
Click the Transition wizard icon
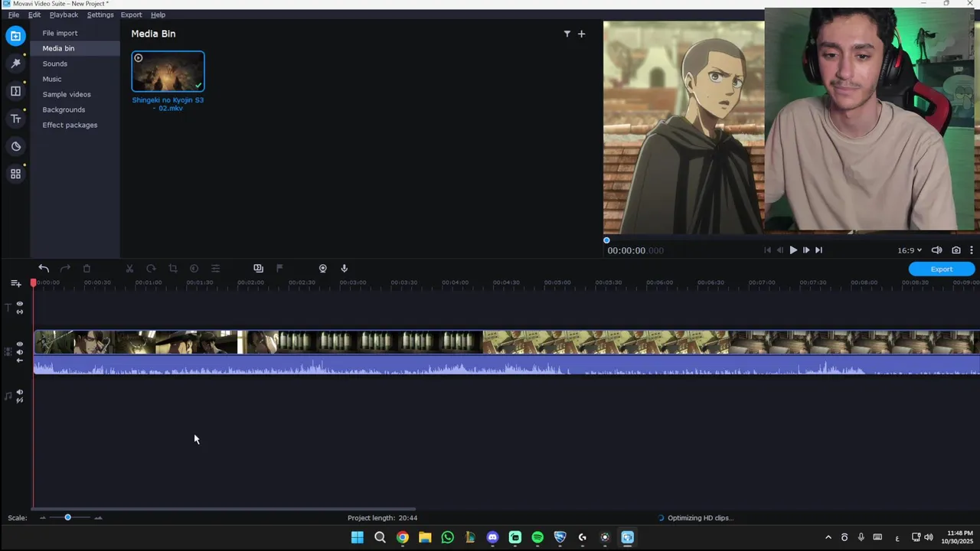click(x=258, y=269)
